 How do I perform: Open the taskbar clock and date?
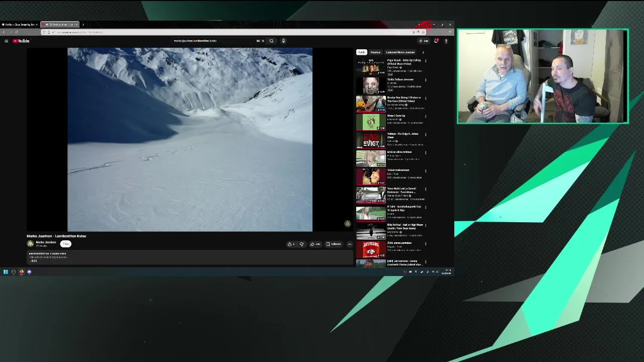click(x=446, y=272)
